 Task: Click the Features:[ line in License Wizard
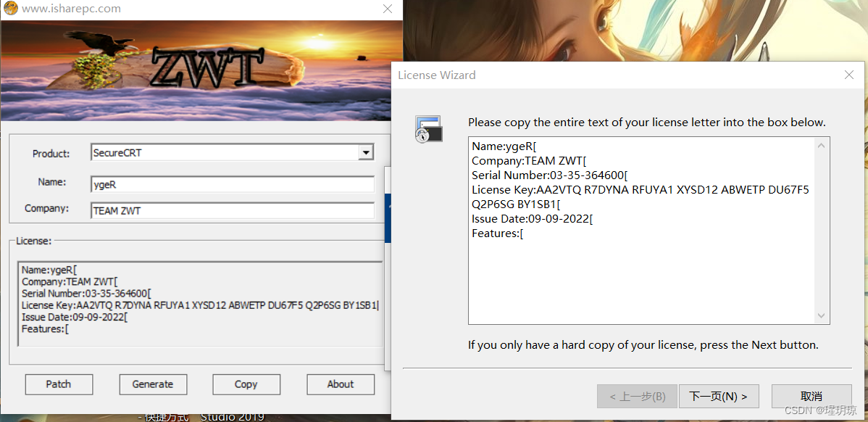click(x=498, y=233)
